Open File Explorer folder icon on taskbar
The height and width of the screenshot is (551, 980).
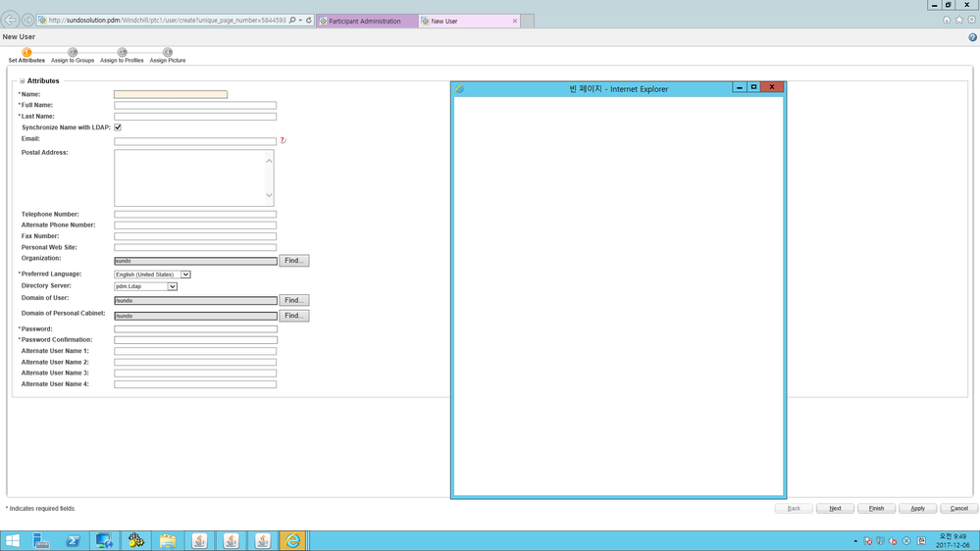click(x=168, y=540)
